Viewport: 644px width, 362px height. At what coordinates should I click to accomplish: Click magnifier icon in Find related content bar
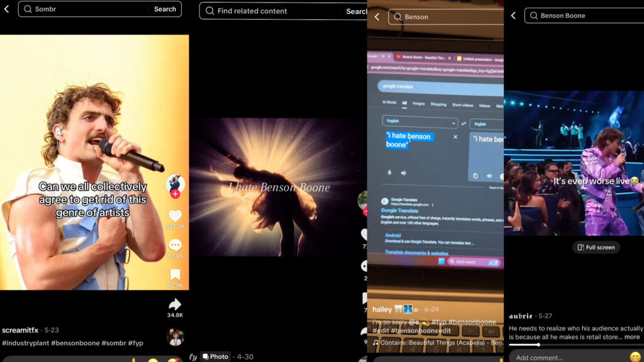[210, 11]
